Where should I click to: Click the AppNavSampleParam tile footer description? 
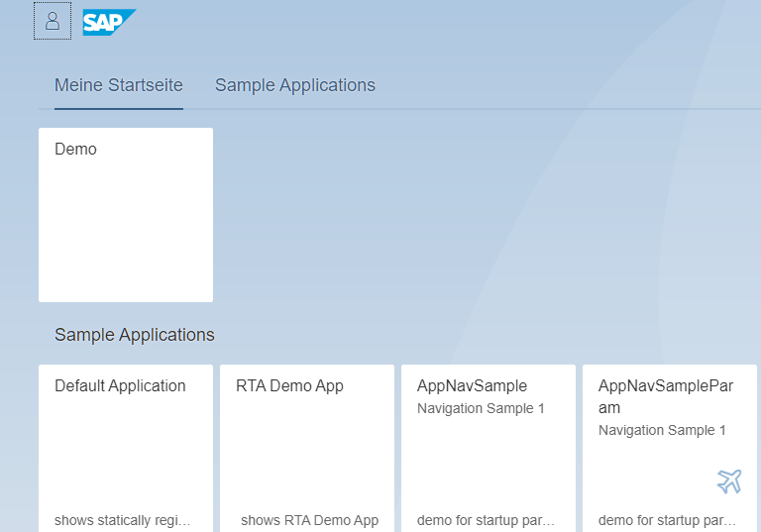668,520
